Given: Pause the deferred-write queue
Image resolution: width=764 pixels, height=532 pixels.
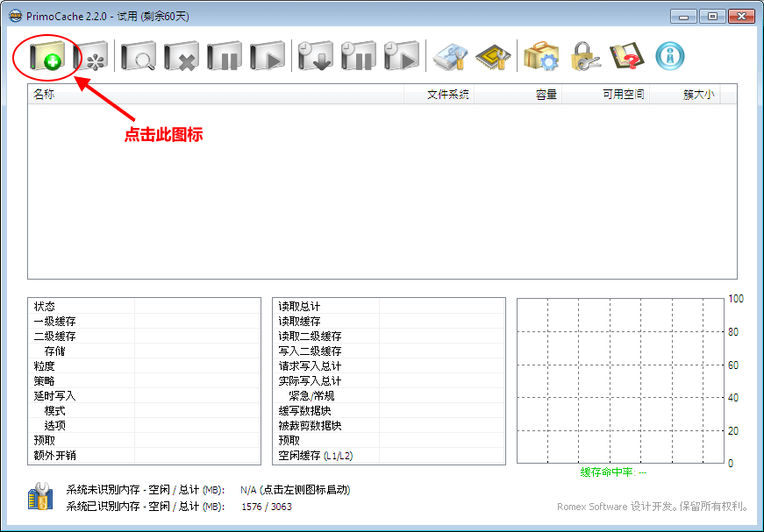Looking at the screenshot, I should pos(360,54).
